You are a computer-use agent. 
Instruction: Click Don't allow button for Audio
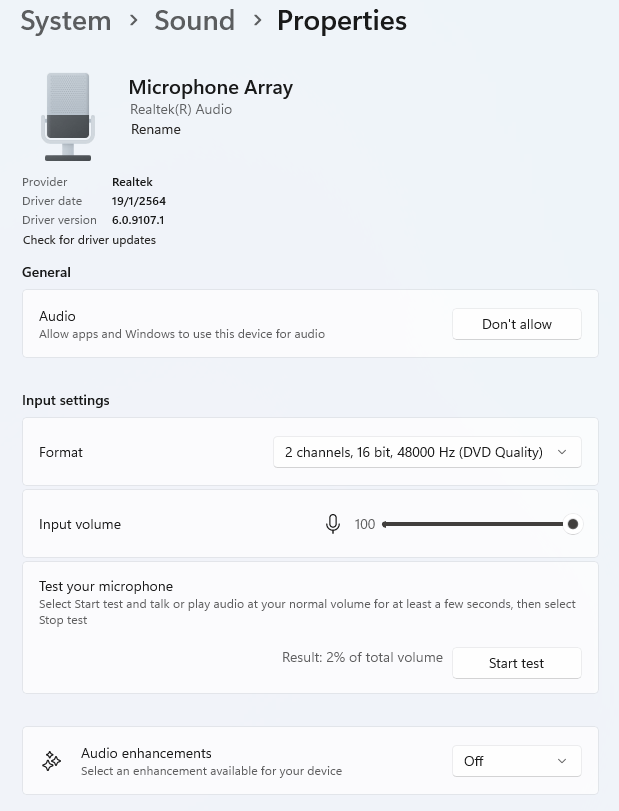(517, 324)
